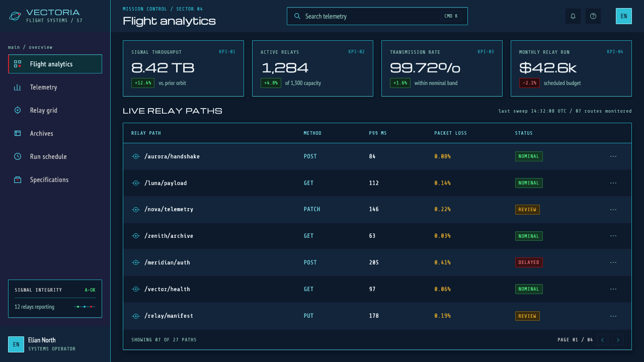Open the Active Relays KPI card

coord(312,68)
